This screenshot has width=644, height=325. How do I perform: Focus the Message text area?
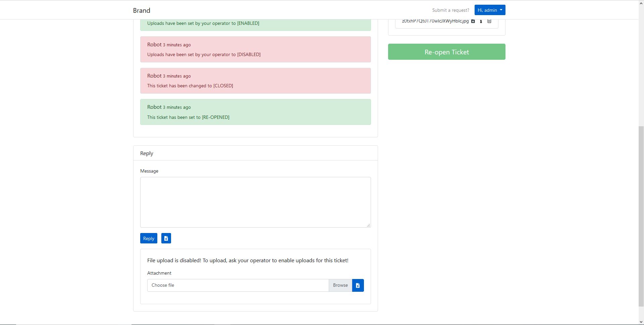click(255, 202)
